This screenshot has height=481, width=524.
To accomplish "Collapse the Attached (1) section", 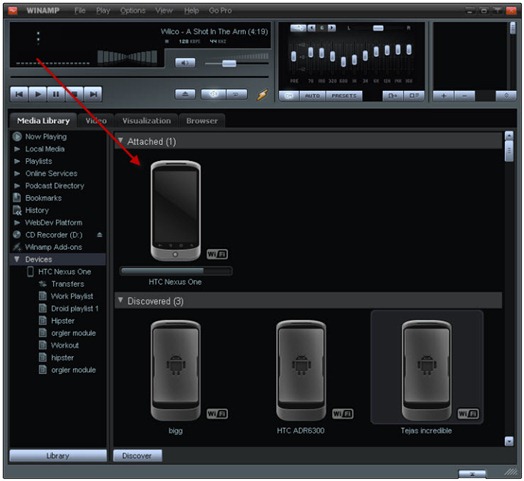I will [121, 141].
